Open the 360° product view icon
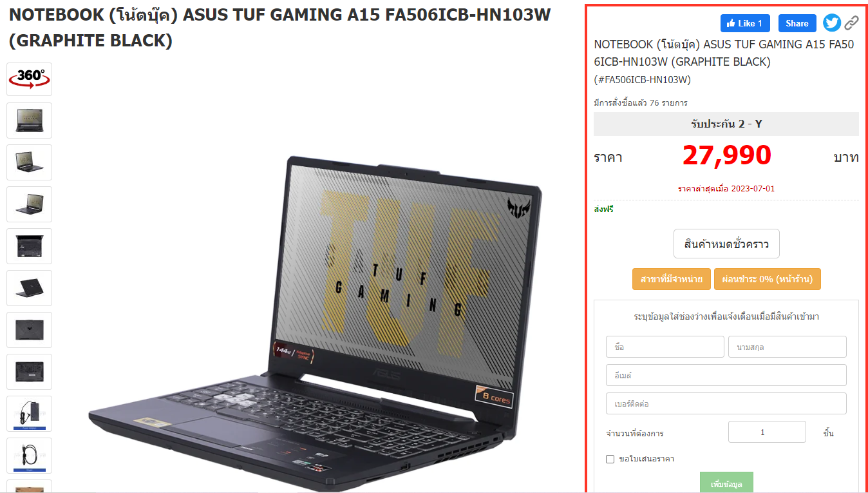The width and height of the screenshot is (868, 493). [29, 79]
